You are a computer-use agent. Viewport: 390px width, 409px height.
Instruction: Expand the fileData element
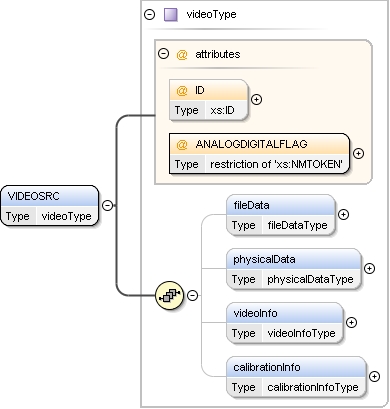343,215
